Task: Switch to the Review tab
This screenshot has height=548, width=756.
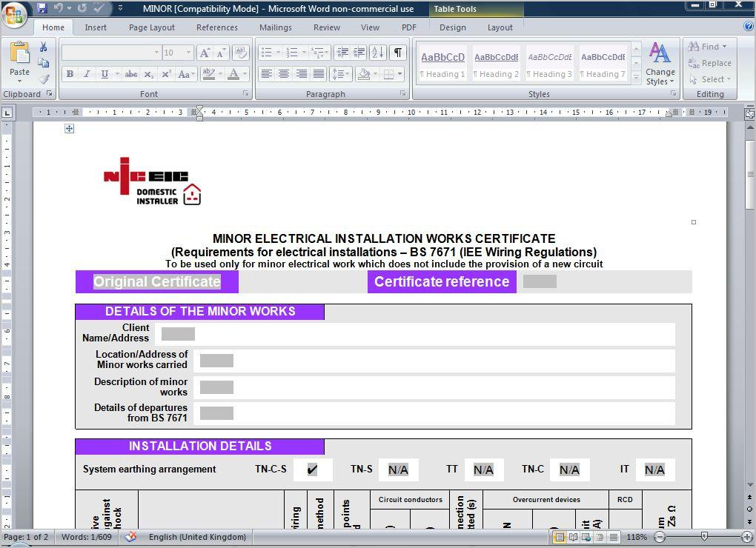Action: (326, 27)
